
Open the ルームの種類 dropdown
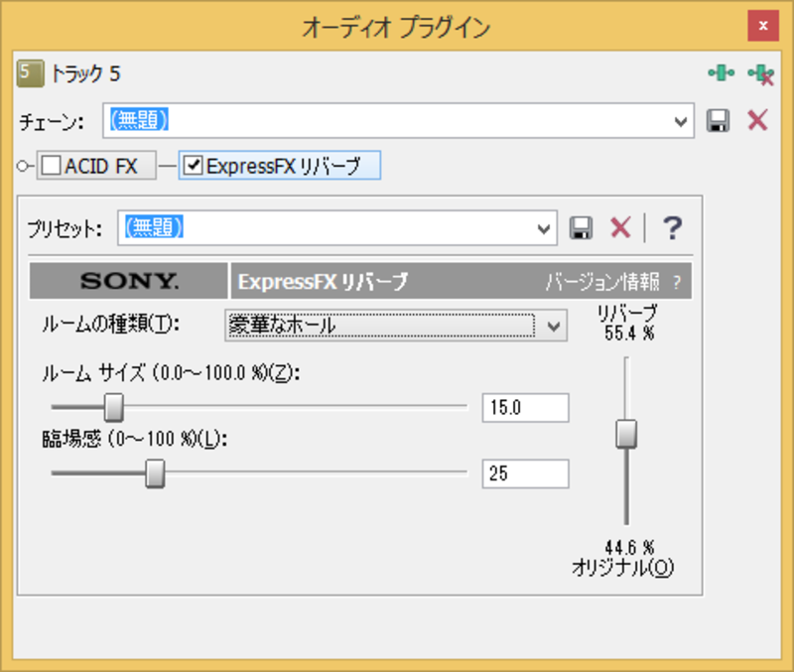[396, 326]
